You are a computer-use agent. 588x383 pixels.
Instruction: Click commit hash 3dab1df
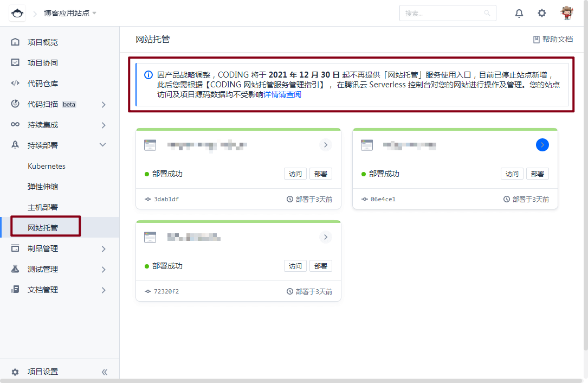point(166,199)
